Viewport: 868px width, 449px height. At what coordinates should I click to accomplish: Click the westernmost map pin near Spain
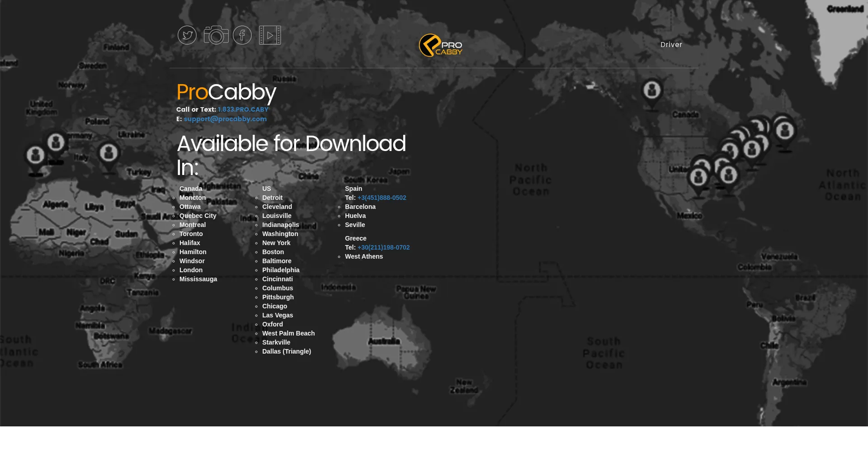point(36,156)
